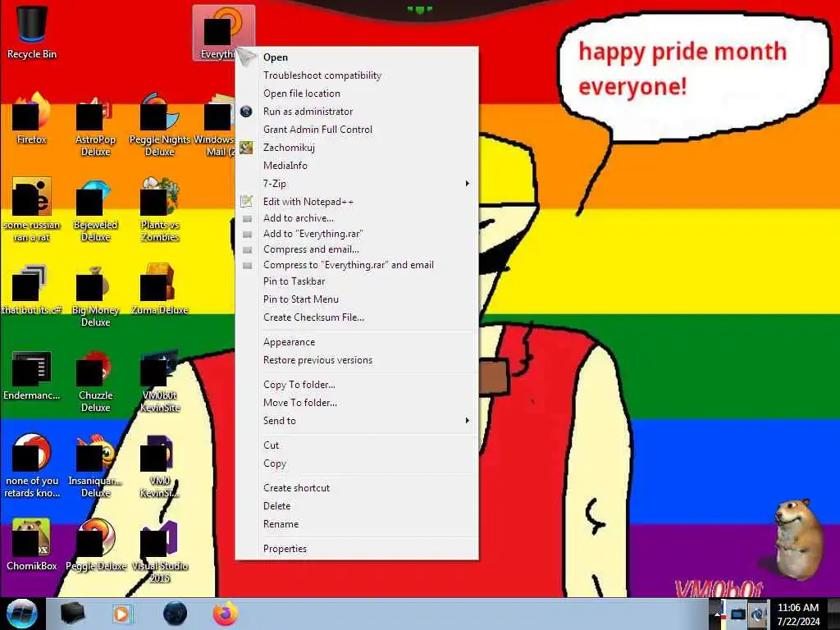Choose Edit with Notepad++
The image size is (840, 630).
pos(357,202)
